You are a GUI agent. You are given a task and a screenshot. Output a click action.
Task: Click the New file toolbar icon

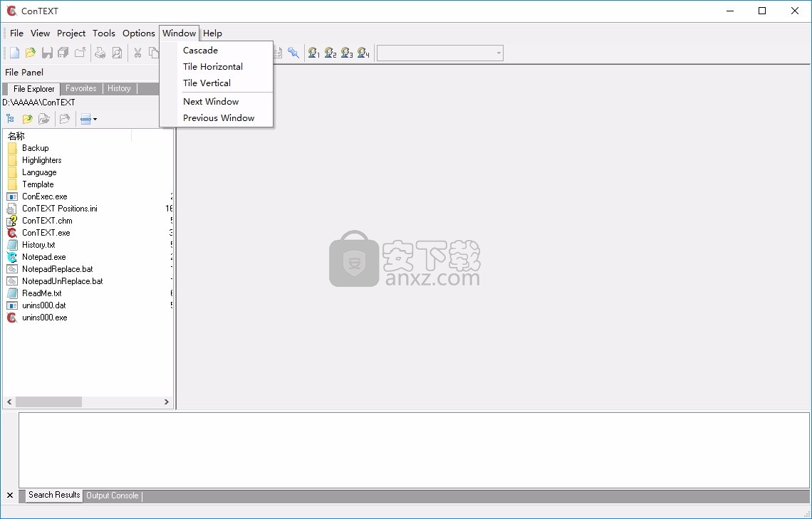[14, 53]
